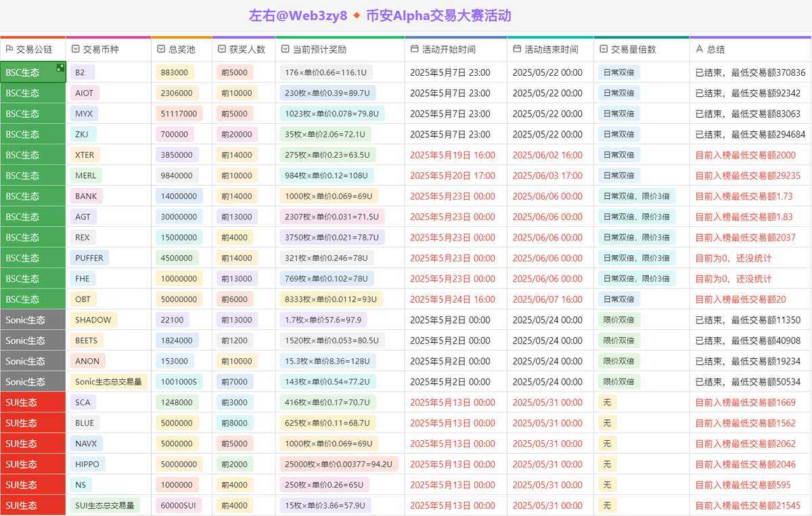The image size is (812, 516).
Task: Click end time 2025/06/03 17:00
Action: (x=547, y=175)
